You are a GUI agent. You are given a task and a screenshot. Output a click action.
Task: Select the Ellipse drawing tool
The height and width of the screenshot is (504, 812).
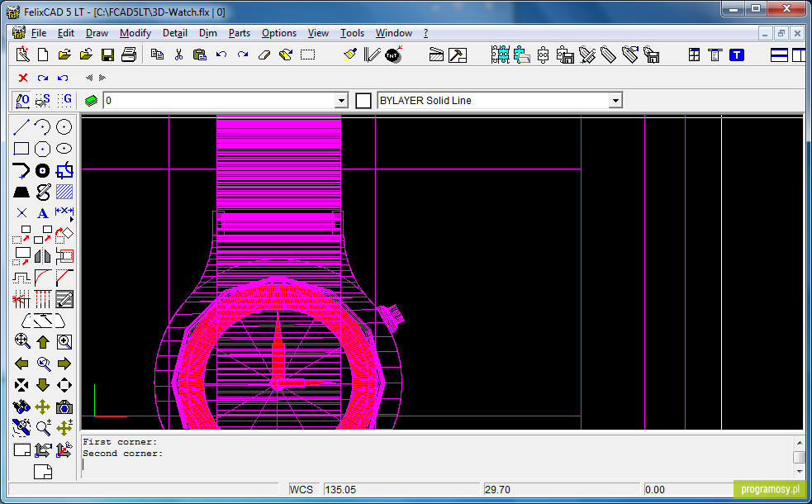(64, 149)
